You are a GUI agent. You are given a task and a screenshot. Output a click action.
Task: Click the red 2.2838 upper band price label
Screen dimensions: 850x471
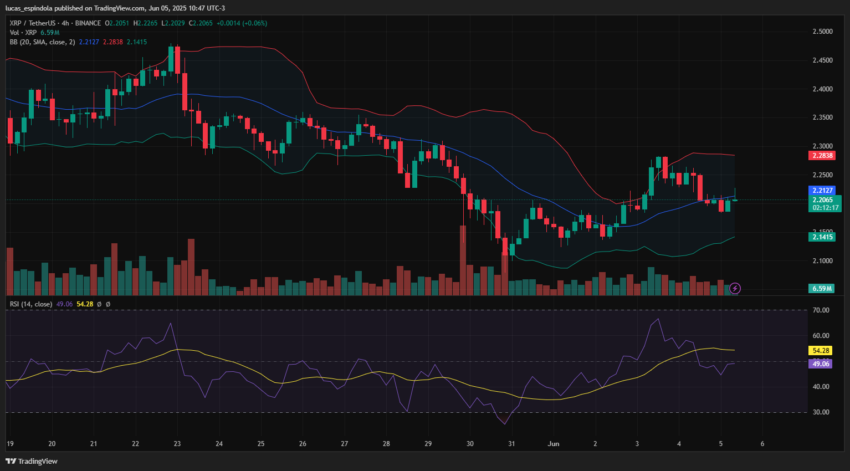(x=822, y=156)
